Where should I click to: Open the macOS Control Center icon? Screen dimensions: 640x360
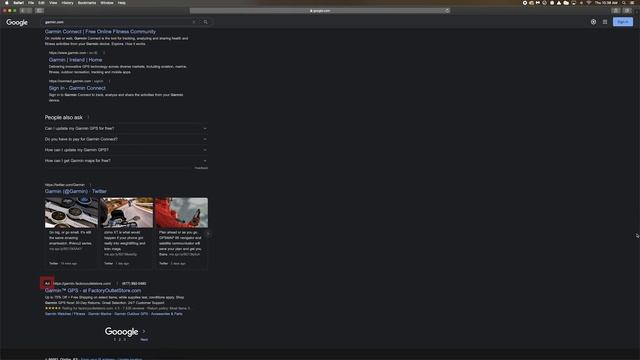pos(632,3)
